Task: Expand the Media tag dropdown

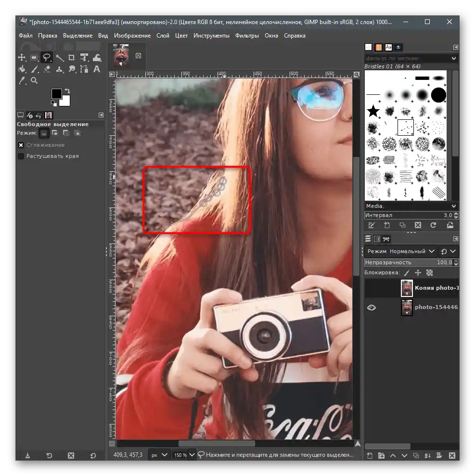Action: click(454, 206)
